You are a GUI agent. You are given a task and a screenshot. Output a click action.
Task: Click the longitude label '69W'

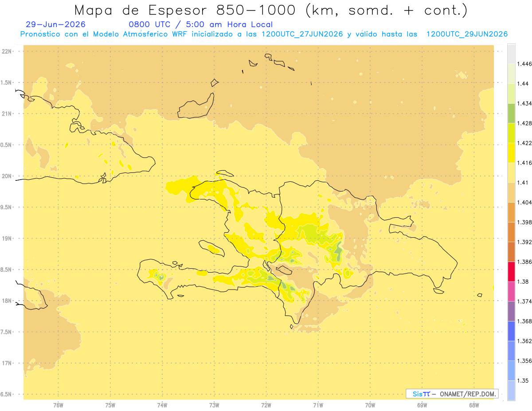422,405
